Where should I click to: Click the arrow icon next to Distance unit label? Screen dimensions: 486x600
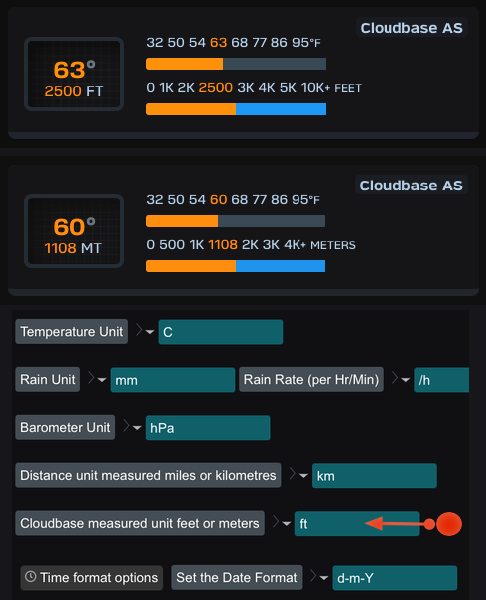point(298,474)
